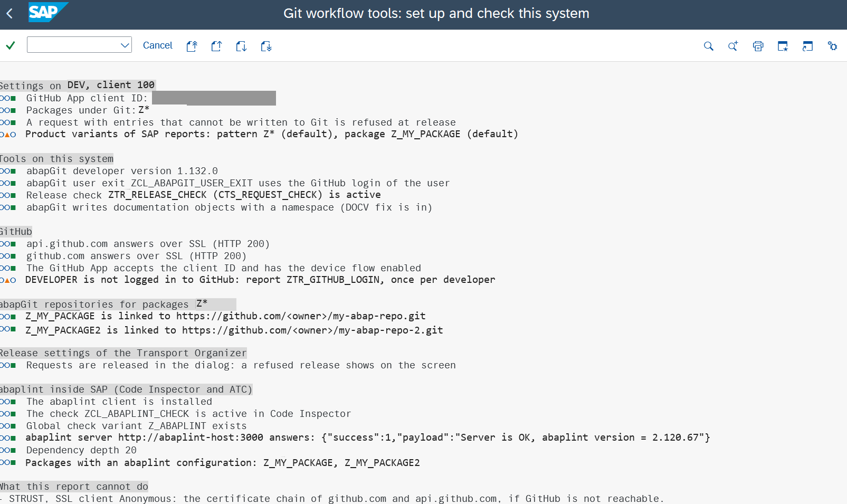
Task: Go to previous page icon
Action: [216, 46]
